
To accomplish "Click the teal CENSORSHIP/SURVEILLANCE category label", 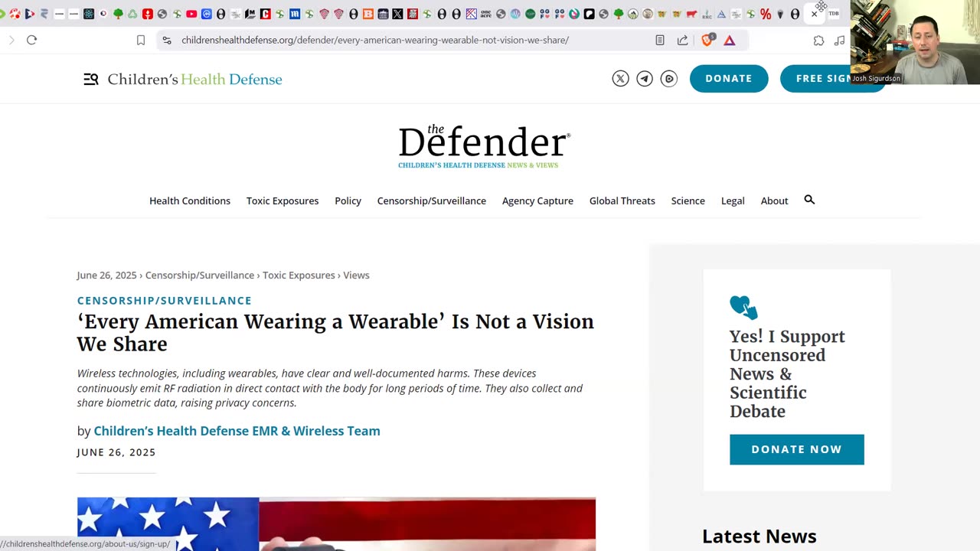I will click(x=164, y=301).
